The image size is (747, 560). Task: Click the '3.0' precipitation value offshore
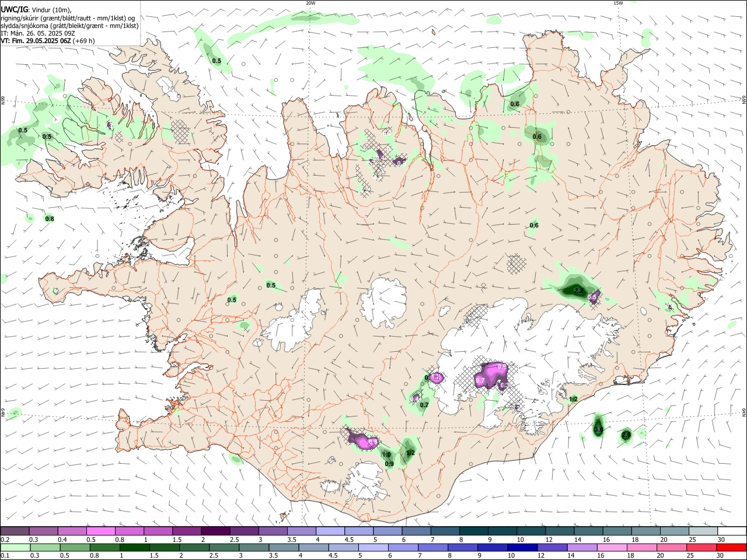click(x=598, y=430)
